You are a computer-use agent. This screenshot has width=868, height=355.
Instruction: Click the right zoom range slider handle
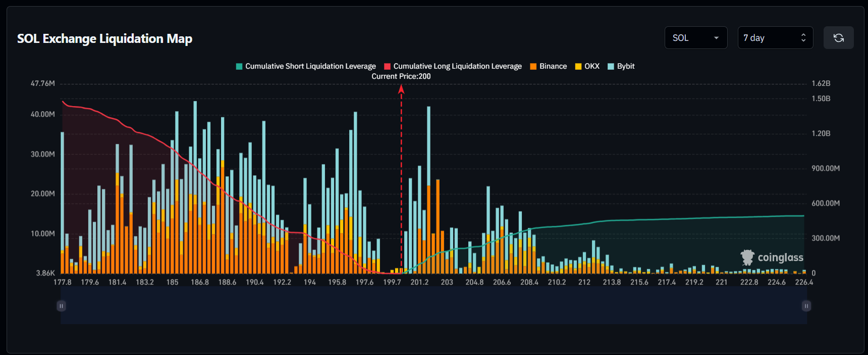(x=806, y=306)
